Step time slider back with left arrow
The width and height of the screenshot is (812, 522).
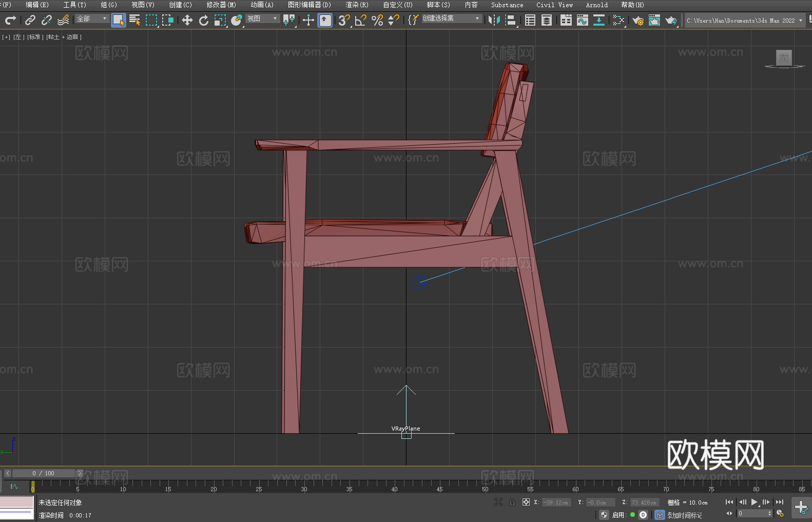click(7, 473)
